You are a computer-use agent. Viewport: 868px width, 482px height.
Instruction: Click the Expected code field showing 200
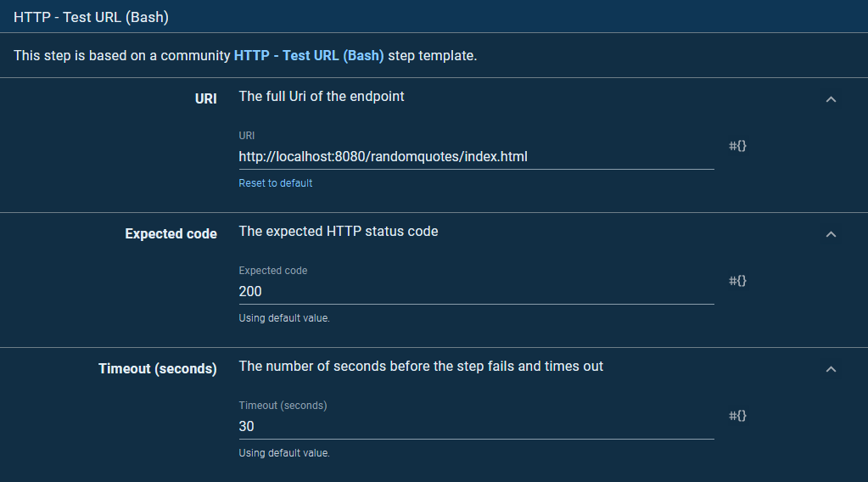click(475, 292)
